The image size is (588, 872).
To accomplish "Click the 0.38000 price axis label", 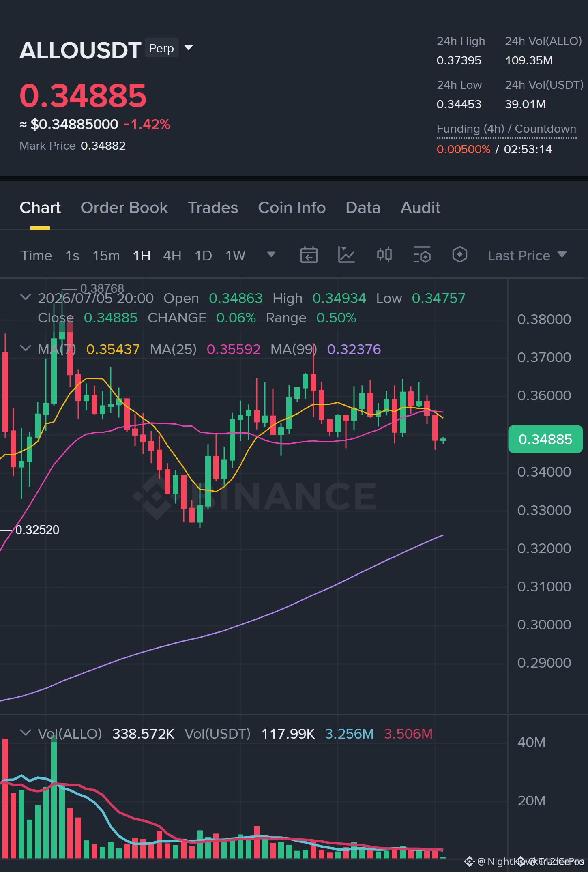I will click(544, 319).
